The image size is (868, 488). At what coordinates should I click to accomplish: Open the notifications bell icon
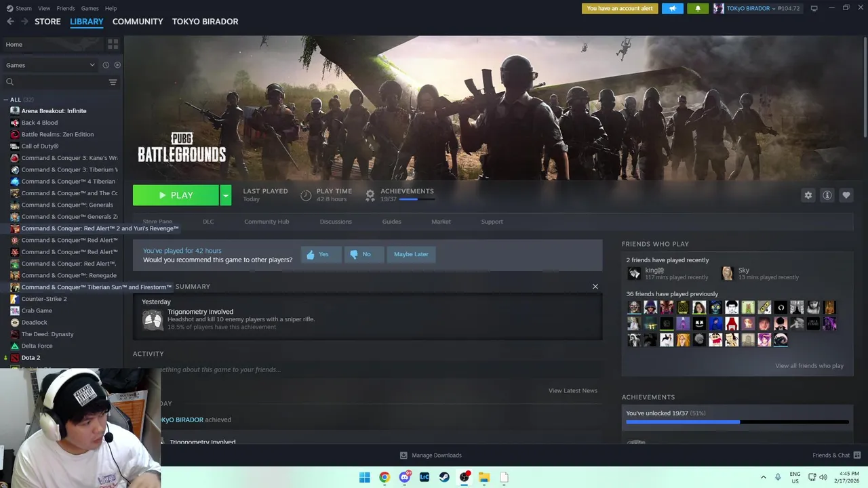coord(698,8)
